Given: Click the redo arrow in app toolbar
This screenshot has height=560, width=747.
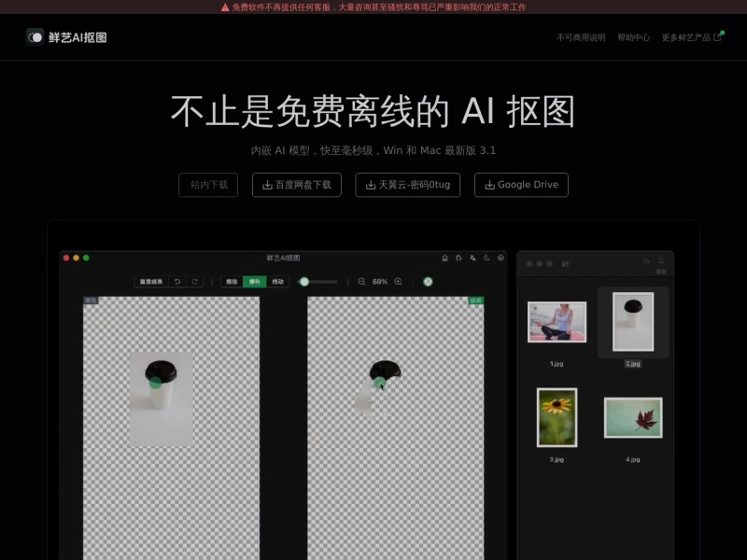Looking at the screenshot, I should (x=194, y=281).
